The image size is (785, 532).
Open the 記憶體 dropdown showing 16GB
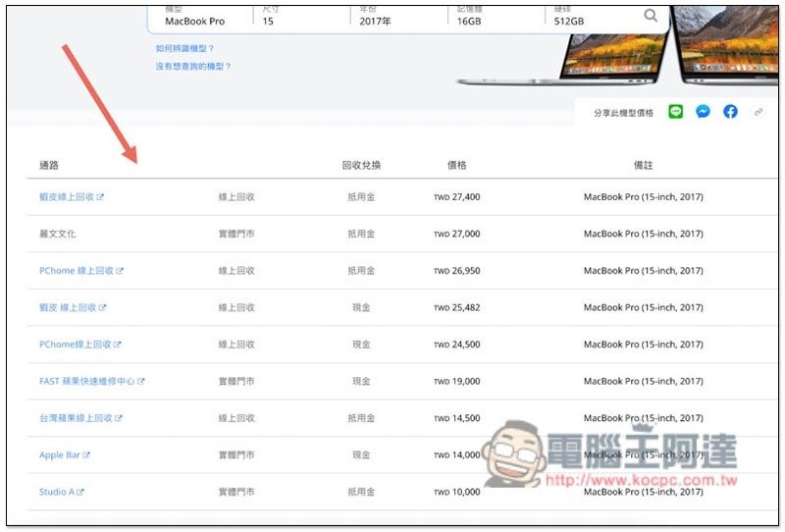click(496, 20)
